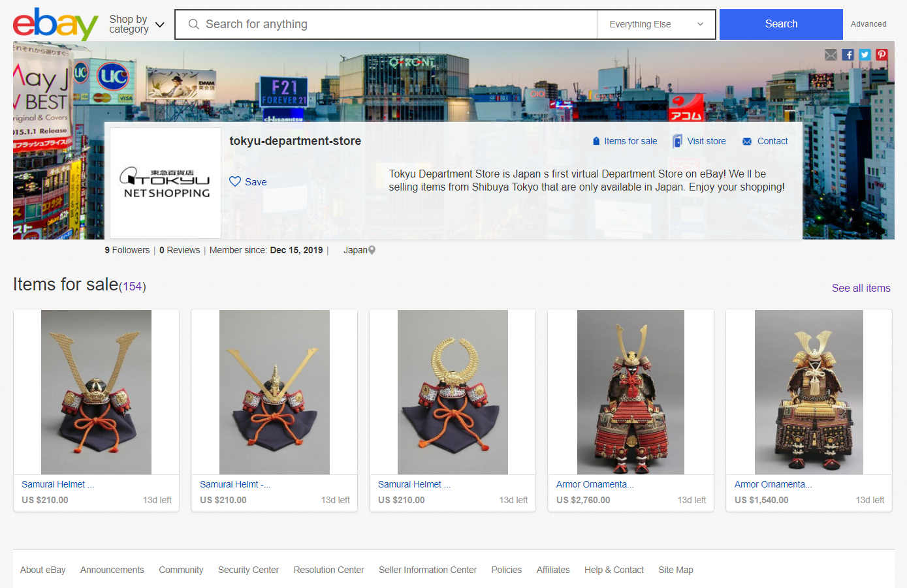Screen dimensions: 907x588
Task: Open the Everything Else category dropdown
Action: pyautogui.click(x=656, y=24)
